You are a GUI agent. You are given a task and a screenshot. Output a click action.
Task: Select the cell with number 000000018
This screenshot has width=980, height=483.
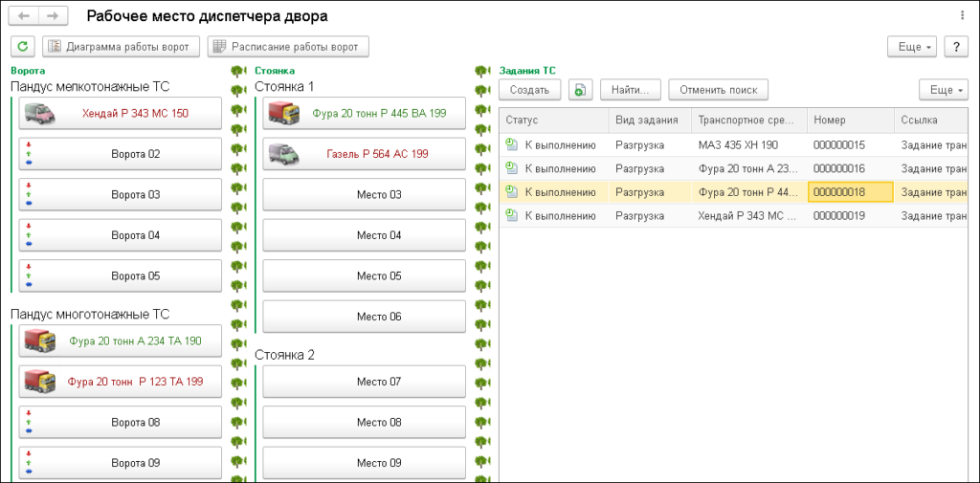pos(851,192)
